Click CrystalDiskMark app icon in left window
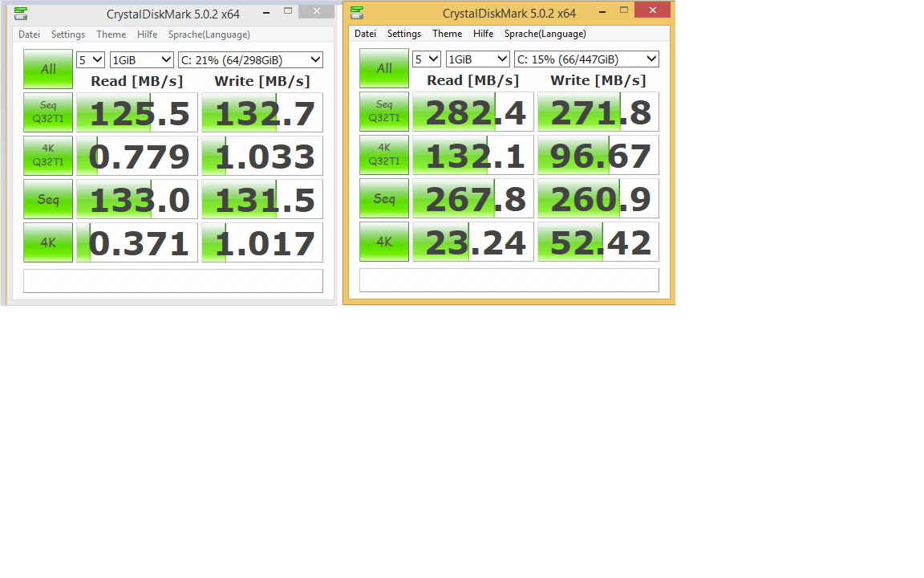The height and width of the screenshot is (578, 924). (21, 14)
